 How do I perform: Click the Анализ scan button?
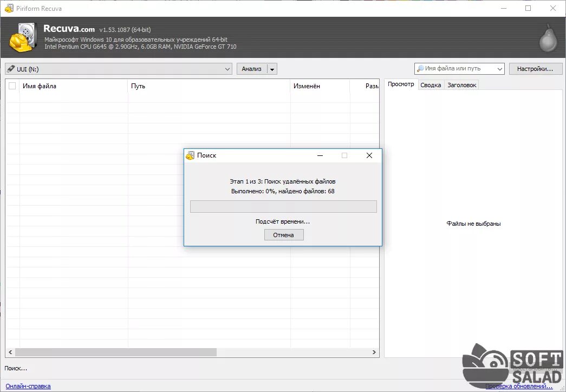coord(252,69)
